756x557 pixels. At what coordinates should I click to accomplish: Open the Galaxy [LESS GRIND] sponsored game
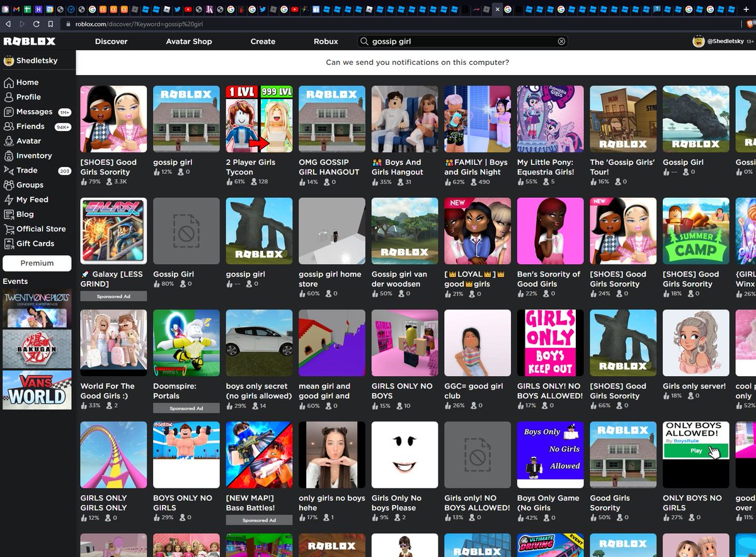point(113,231)
